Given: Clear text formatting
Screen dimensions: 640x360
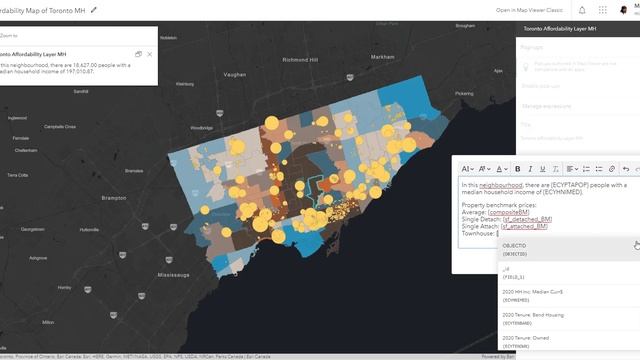Looking at the screenshot, I should coord(556,169).
